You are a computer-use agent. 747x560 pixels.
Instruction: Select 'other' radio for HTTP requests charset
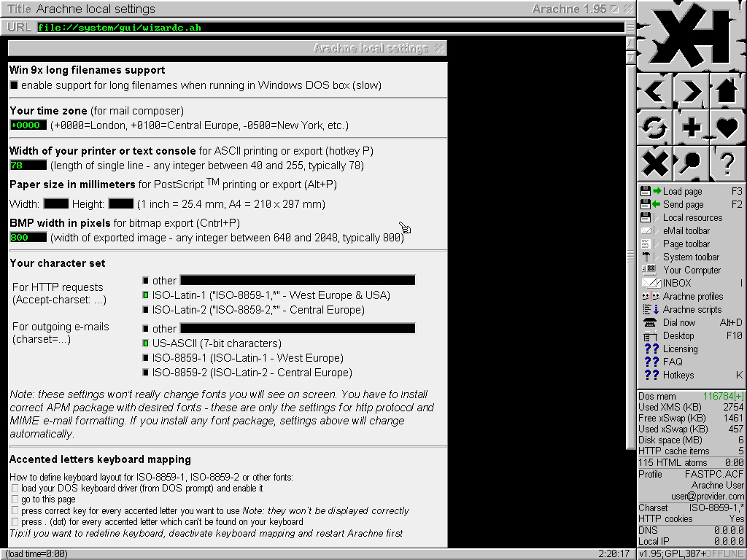coord(146,281)
